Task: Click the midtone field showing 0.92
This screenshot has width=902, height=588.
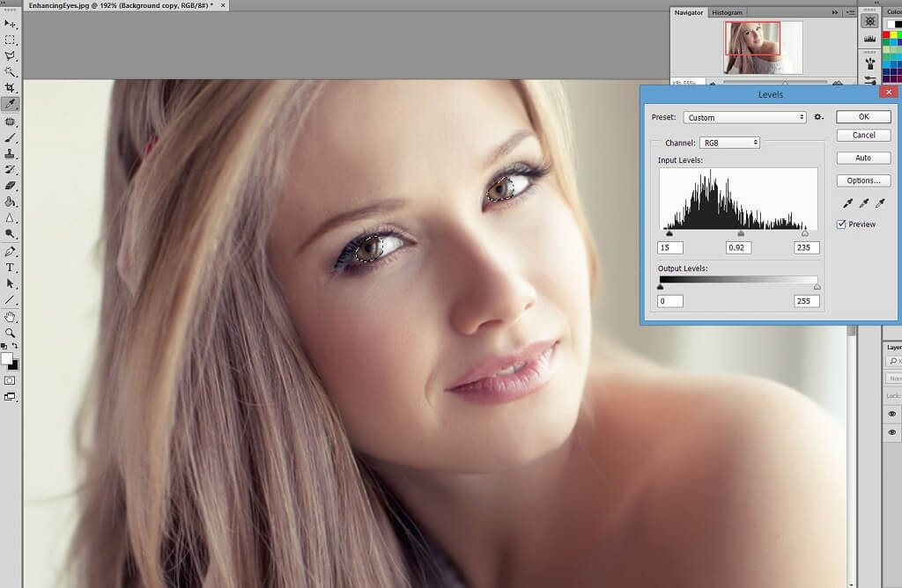Action: pos(739,247)
